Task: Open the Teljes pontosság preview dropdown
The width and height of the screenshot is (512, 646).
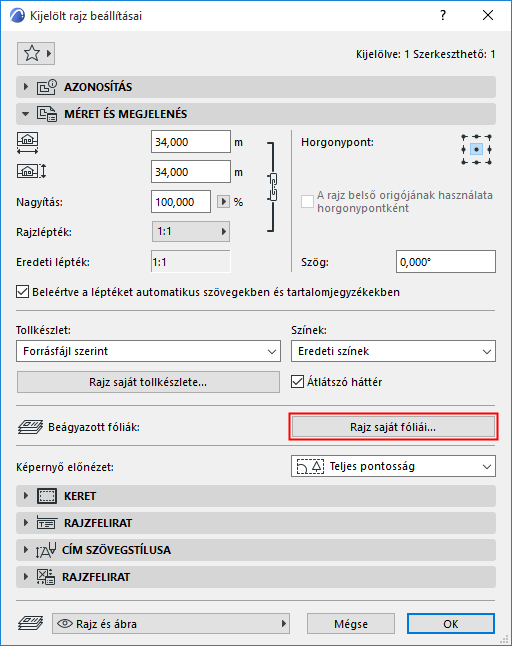Action: [393, 466]
